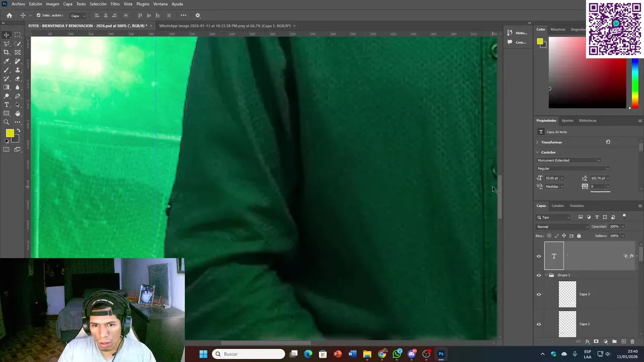This screenshot has width=644, height=362.
Task: Select the Pen tool
Action: (x=18, y=96)
